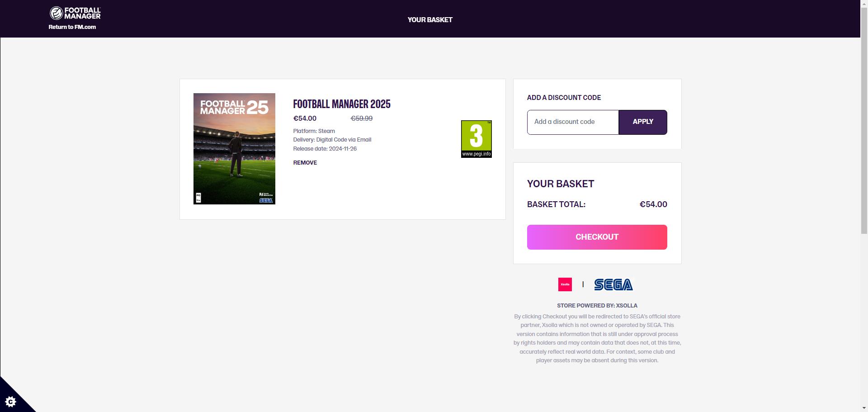Click the Football Manager logo in header
This screenshot has width=868, height=412.
pos(75,13)
